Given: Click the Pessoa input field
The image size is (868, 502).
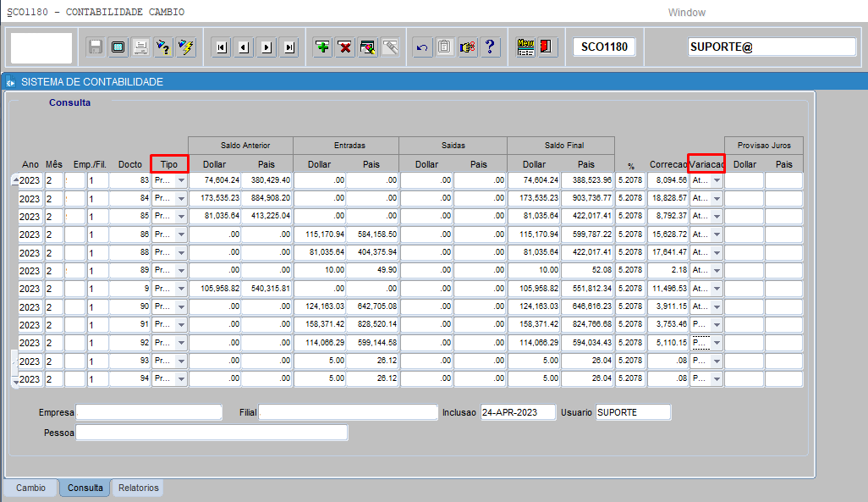Looking at the screenshot, I should (212, 433).
